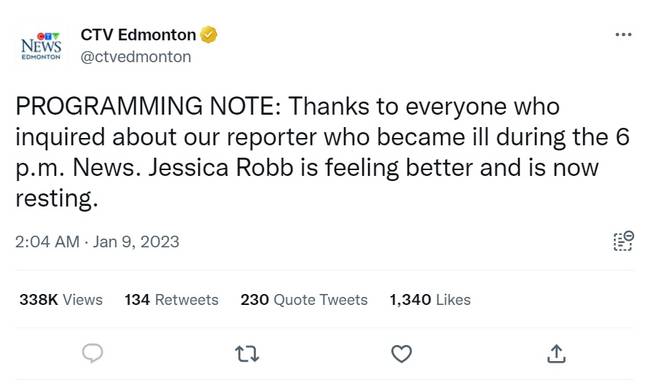The width and height of the screenshot is (648, 389).
Task: Show the 1,340 Likes list
Action: pyautogui.click(x=430, y=300)
